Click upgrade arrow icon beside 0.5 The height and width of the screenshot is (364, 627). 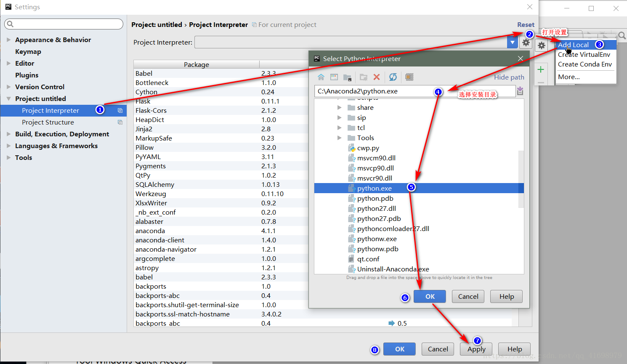(391, 323)
